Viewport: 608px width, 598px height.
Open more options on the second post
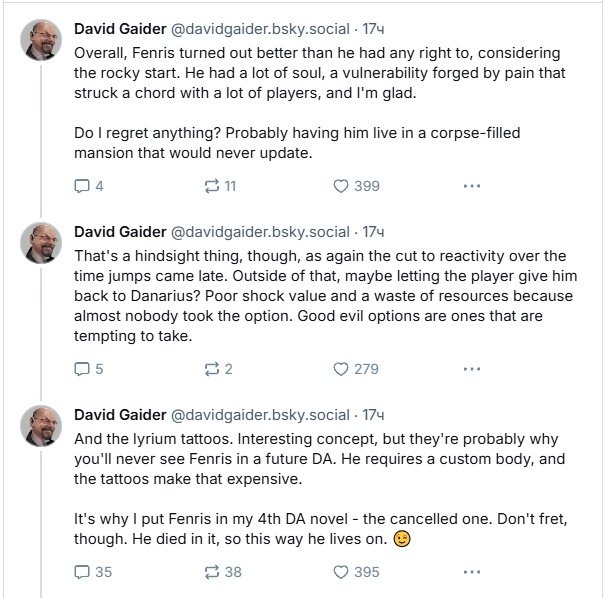472,368
